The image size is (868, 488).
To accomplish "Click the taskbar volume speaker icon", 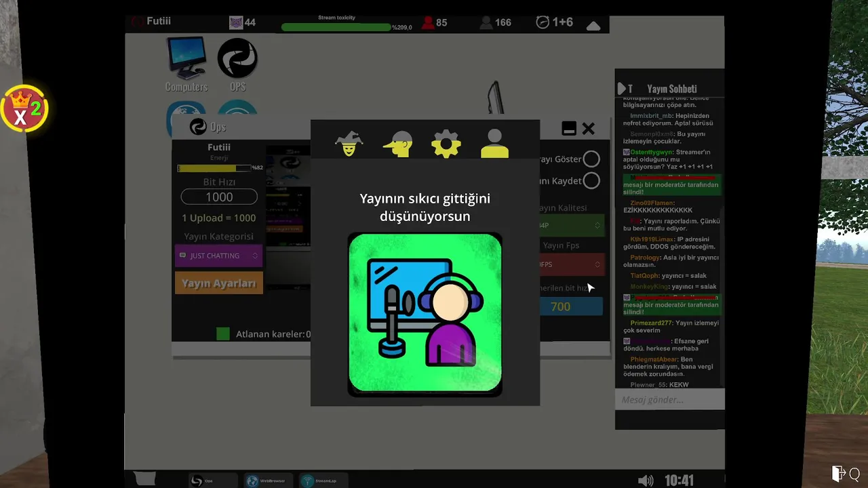I will click(x=646, y=481).
